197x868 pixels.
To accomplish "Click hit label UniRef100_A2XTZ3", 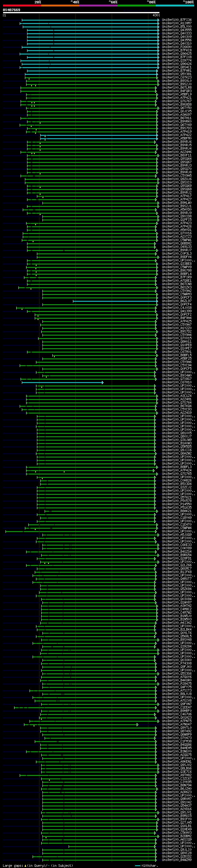I will 177,237.
